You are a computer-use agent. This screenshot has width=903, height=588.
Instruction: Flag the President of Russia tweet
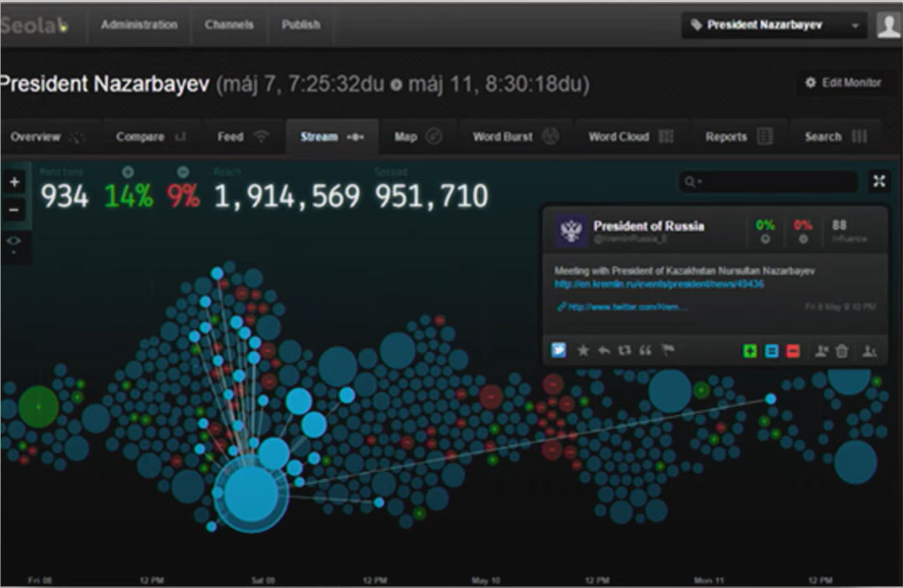point(667,350)
